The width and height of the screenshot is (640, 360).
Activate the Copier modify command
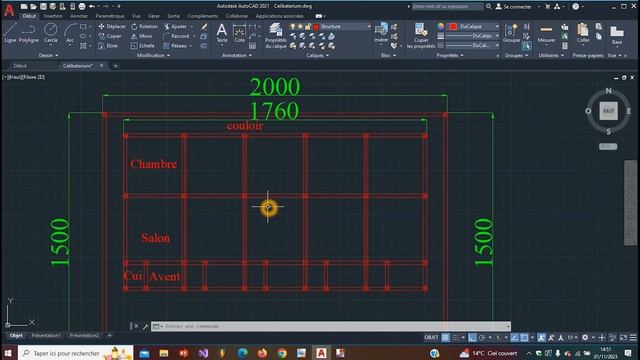pos(110,36)
